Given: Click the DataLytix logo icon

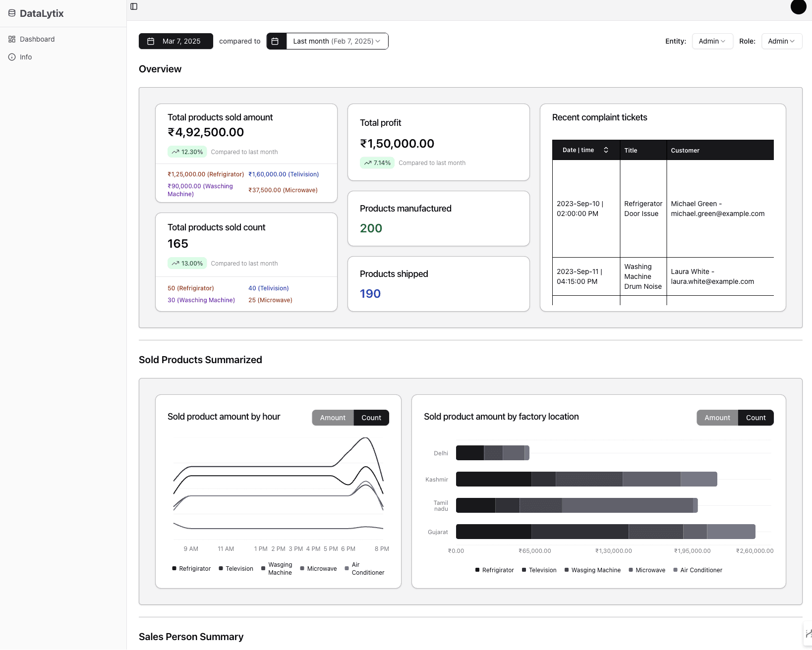Looking at the screenshot, I should pos(12,13).
